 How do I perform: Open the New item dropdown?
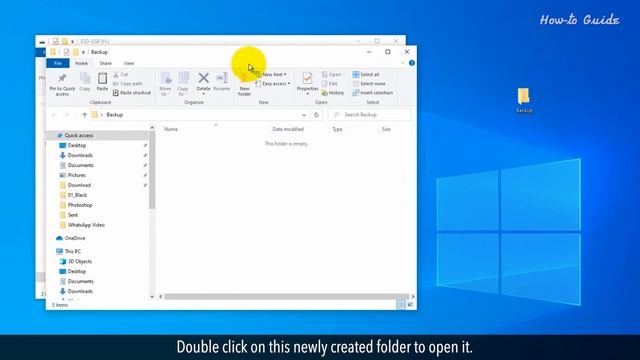pyautogui.click(x=271, y=75)
